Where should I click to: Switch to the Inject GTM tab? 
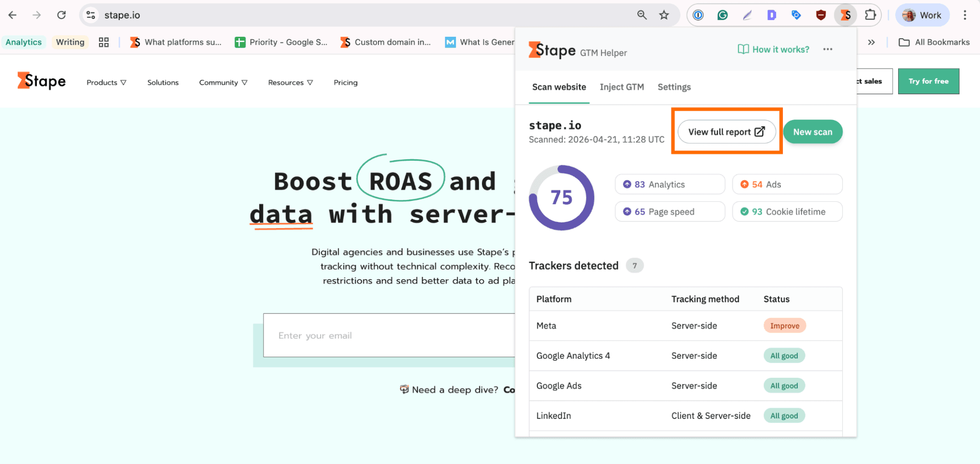(622, 87)
